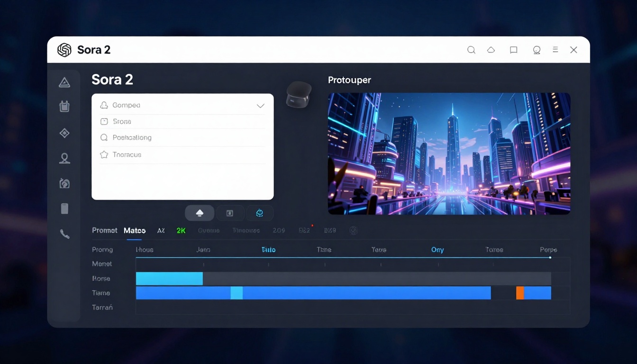Close the Sora 2 window
The height and width of the screenshot is (364, 637).
pyautogui.click(x=573, y=50)
